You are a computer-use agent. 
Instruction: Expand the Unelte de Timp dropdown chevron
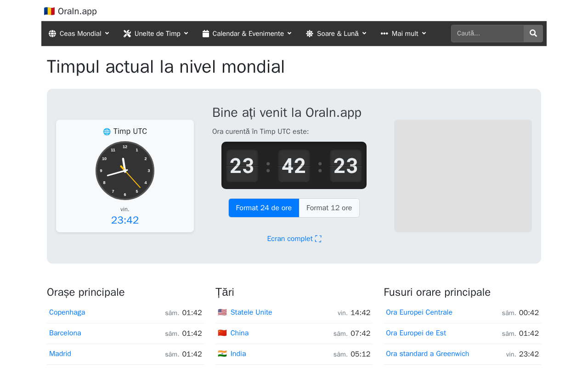click(186, 34)
